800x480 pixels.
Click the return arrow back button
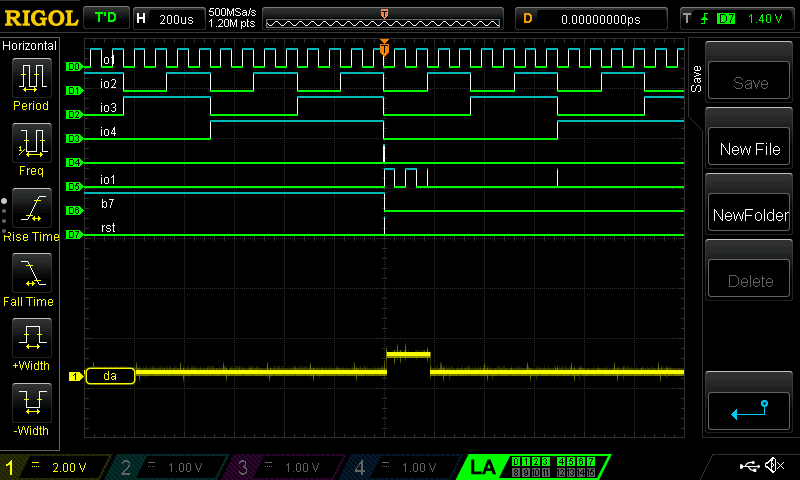[749, 407]
